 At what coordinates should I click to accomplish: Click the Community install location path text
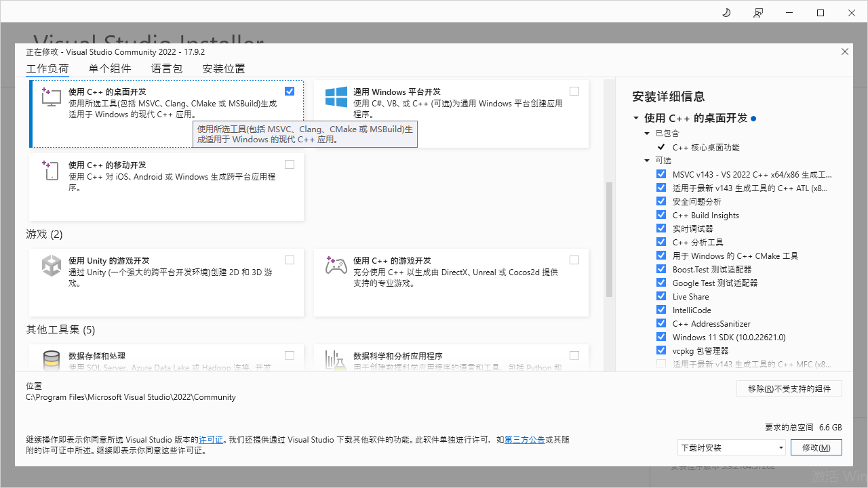(131, 397)
